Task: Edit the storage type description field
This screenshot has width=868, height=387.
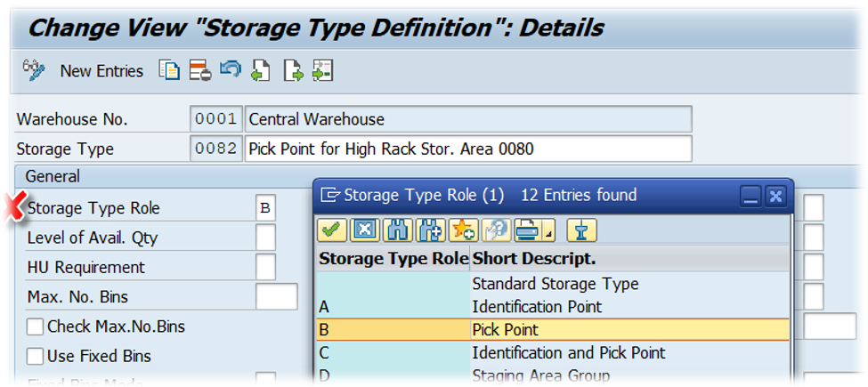Action: tap(468, 149)
